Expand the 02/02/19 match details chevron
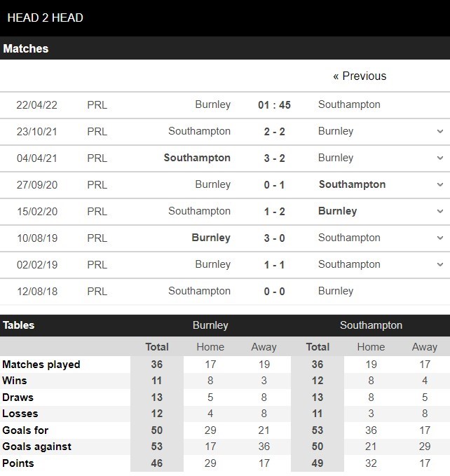 [439, 264]
